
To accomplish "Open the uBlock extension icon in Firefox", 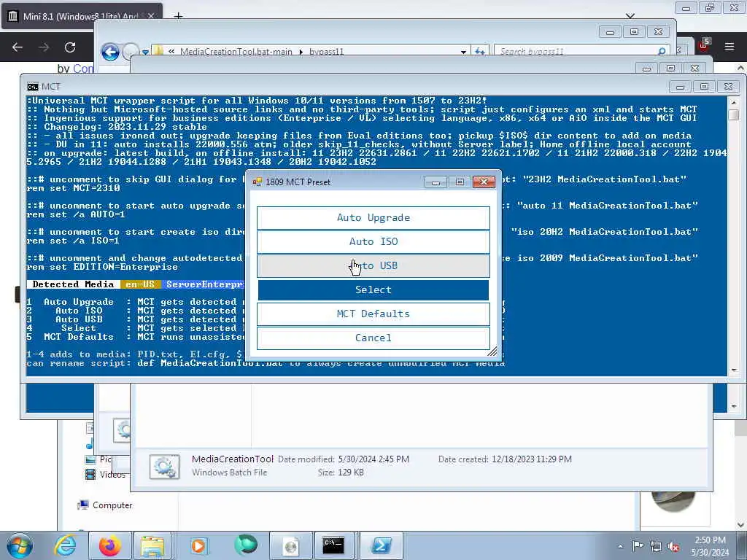I will 704,46.
